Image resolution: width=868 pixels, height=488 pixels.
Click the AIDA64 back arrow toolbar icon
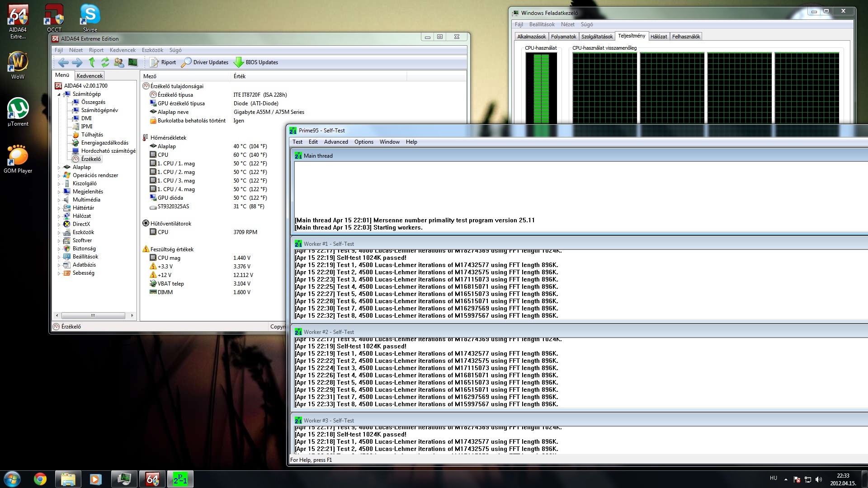tap(63, 62)
